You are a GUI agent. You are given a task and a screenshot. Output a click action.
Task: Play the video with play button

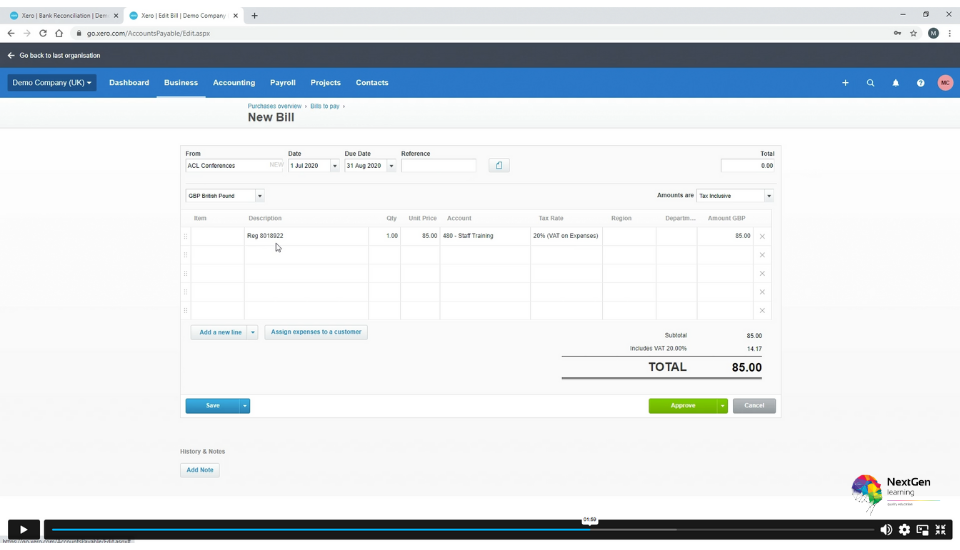[23, 530]
